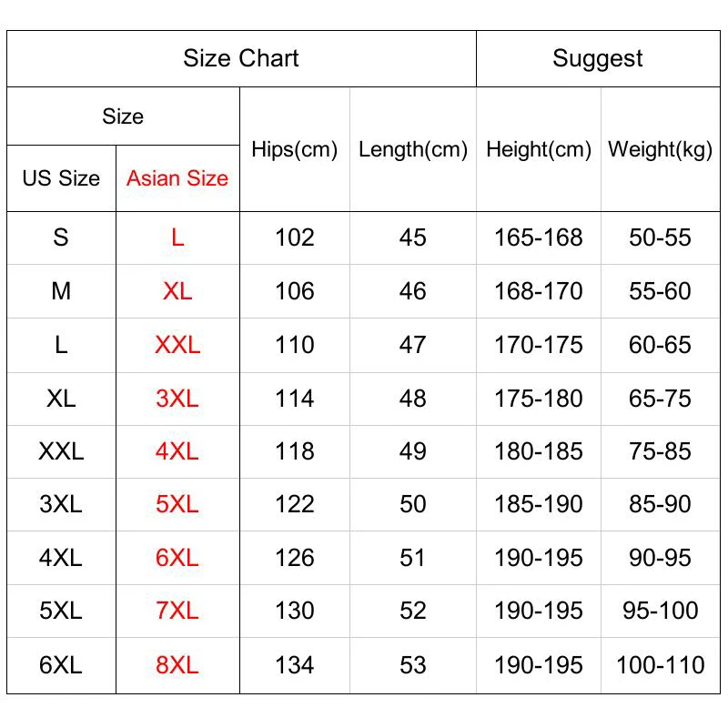Click the weight range 65-75
This screenshot has width=728, height=728.
661,399
